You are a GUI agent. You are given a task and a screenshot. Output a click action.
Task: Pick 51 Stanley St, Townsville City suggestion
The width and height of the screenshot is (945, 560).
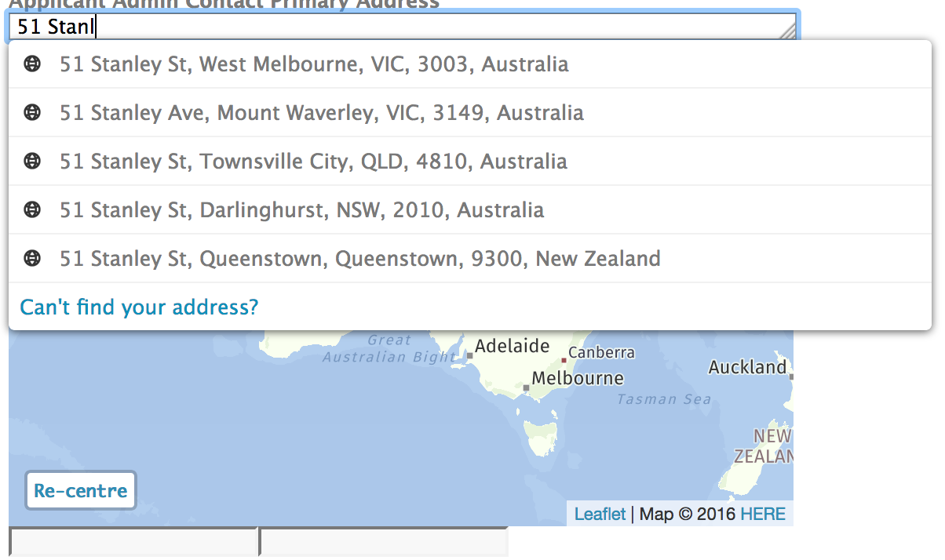313,162
